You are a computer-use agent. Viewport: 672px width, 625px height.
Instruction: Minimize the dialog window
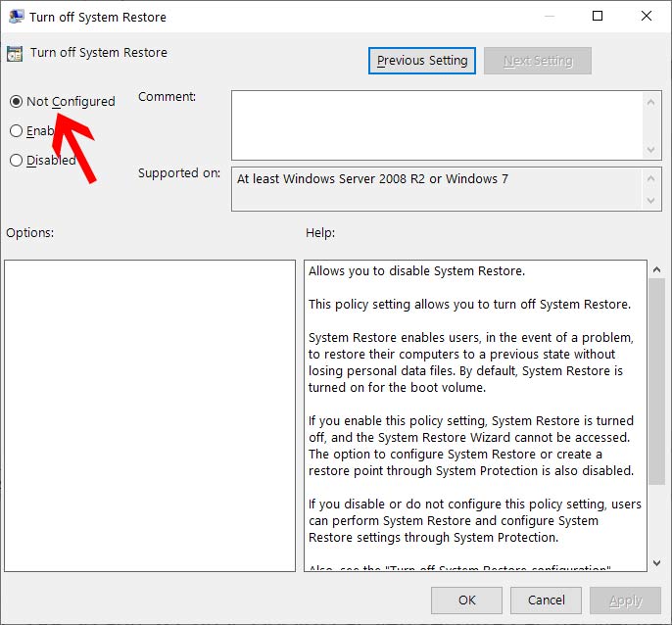point(550,17)
